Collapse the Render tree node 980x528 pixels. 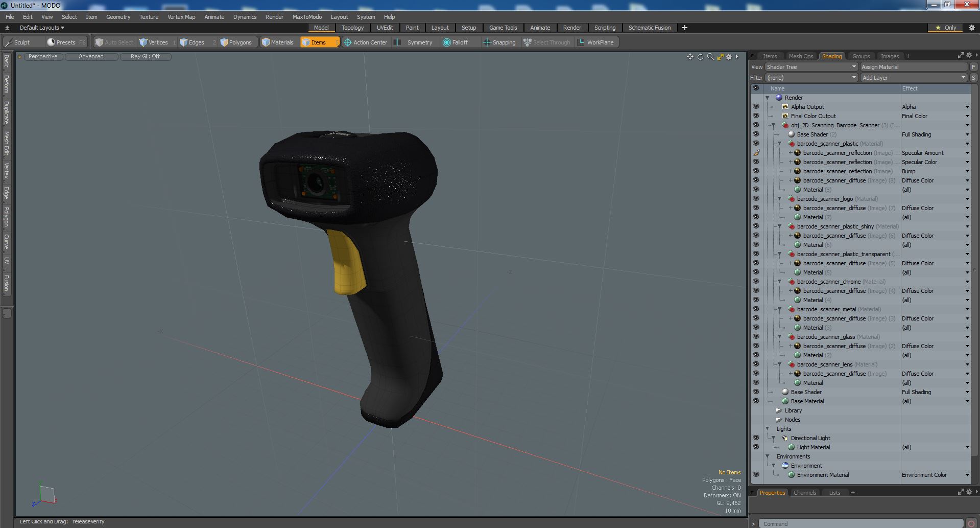tap(767, 98)
